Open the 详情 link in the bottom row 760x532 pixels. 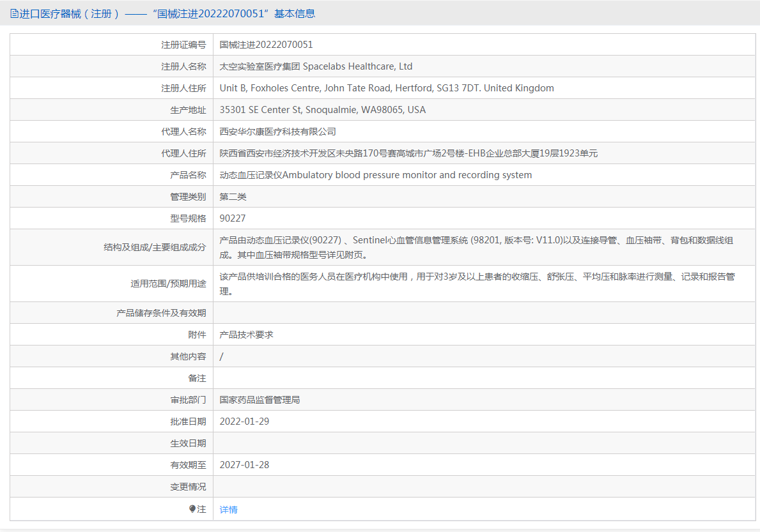[228, 510]
